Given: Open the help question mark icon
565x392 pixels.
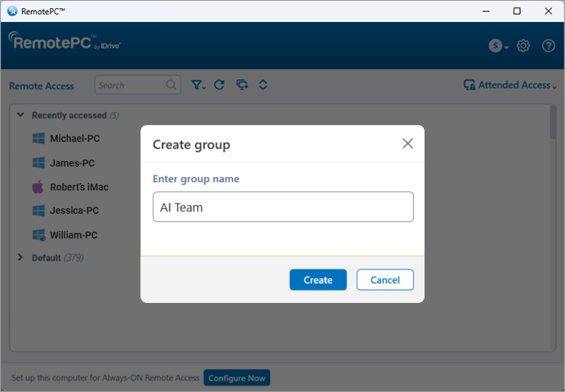Looking at the screenshot, I should pos(549,46).
